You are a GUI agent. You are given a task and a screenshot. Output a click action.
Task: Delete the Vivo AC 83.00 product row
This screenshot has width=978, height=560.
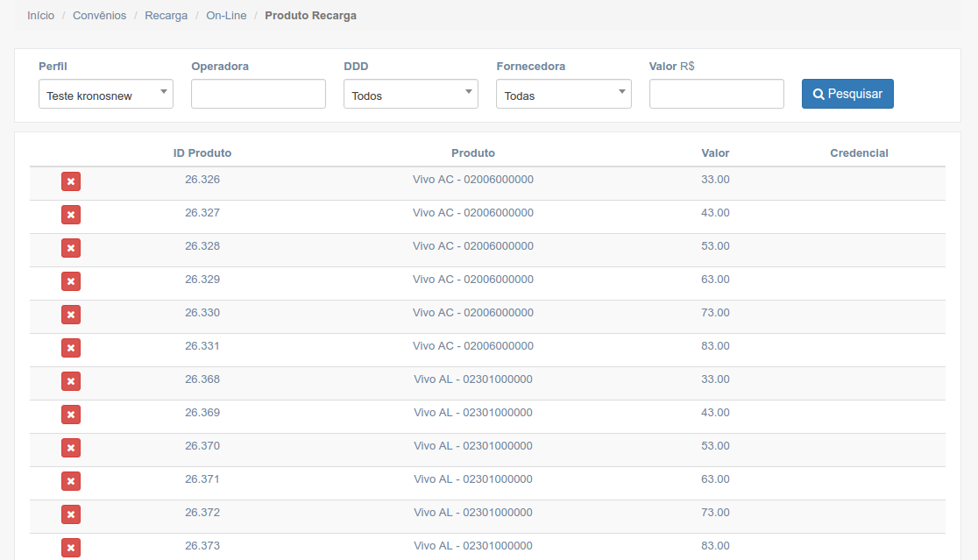(71, 348)
